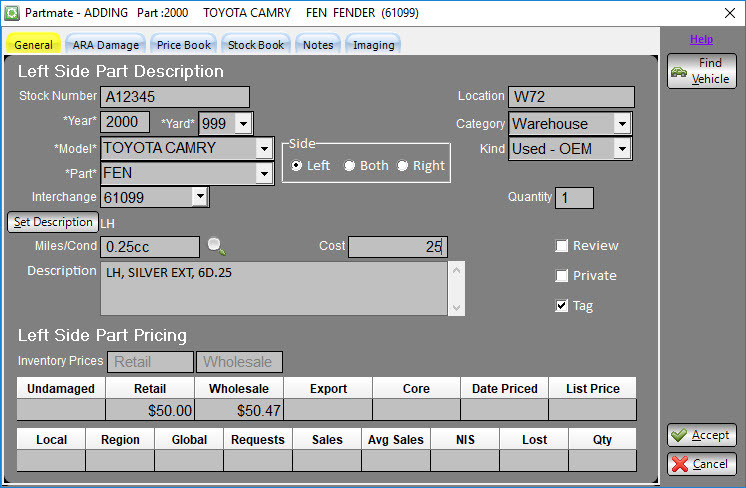
Task: Click the Miles/Cond field
Action: pyautogui.click(x=150, y=247)
